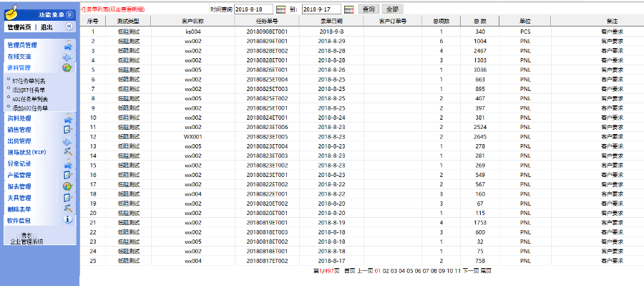
Task: Click the icon beside 销售管理
Action: click(68, 130)
